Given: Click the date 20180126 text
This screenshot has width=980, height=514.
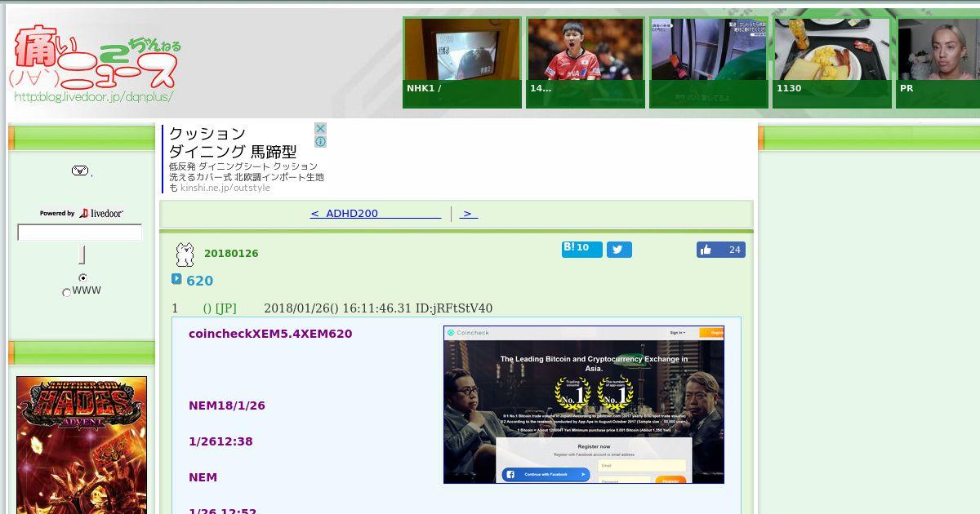Looking at the screenshot, I should (231, 254).
